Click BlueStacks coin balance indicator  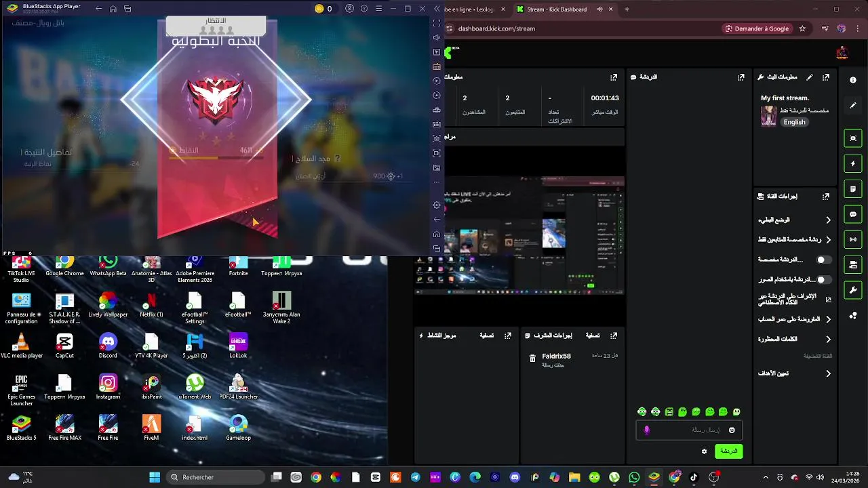coord(323,9)
